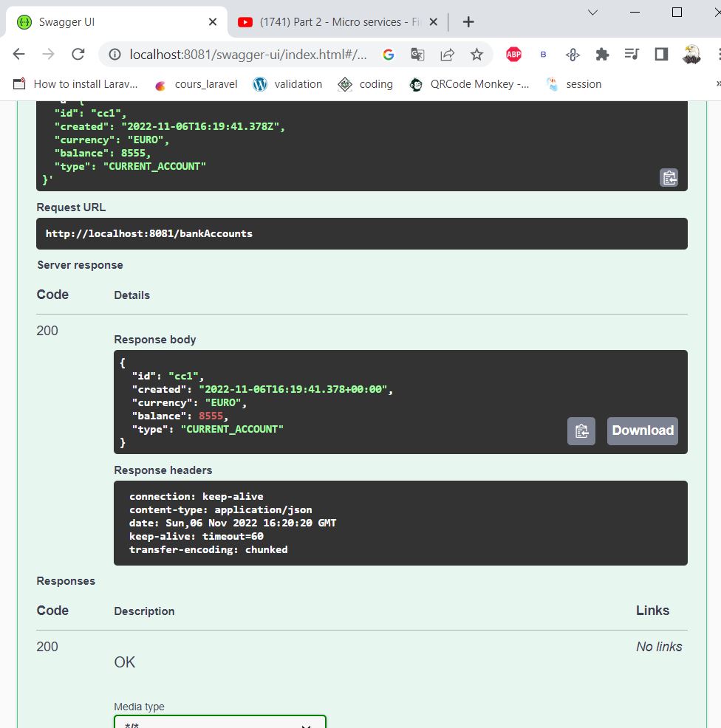The width and height of the screenshot is (721, 728).
Task: Copy the request example using the clipboard icon
Action: point(669,177)
